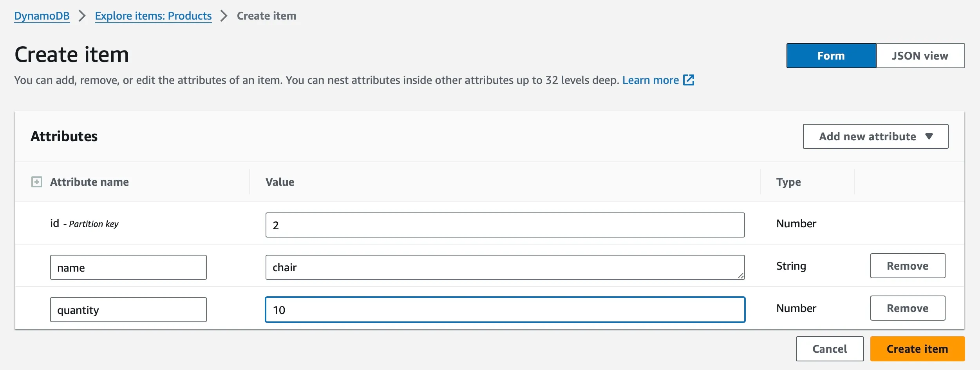Navigate to Explore items: Products breadcrumb
980x370 pixels.
[153, 16]
